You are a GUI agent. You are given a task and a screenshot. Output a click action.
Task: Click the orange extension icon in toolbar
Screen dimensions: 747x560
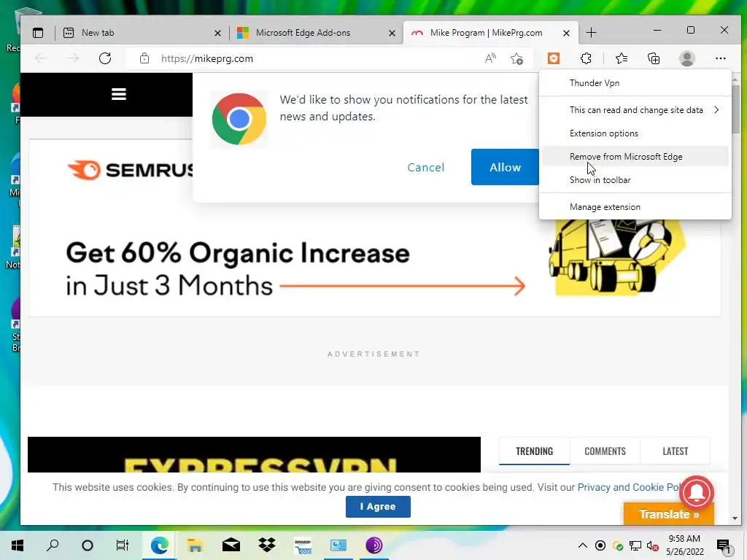(x=553, y=58)
